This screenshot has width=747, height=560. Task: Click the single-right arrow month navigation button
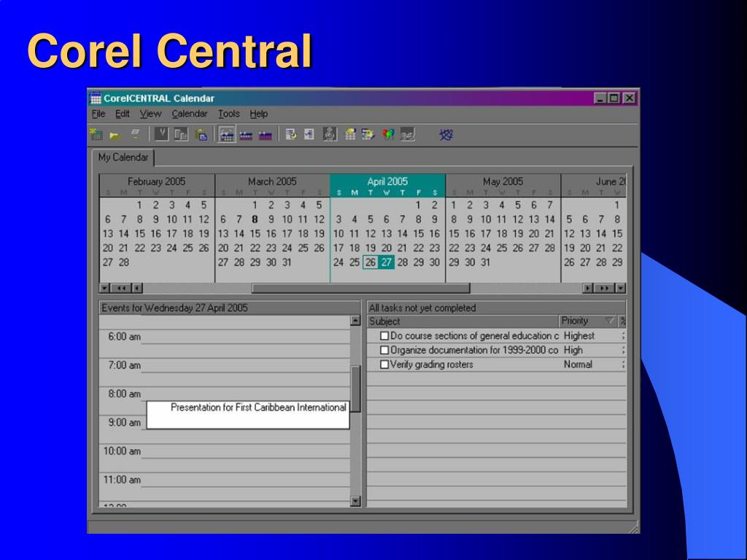[x=588, y=288]
